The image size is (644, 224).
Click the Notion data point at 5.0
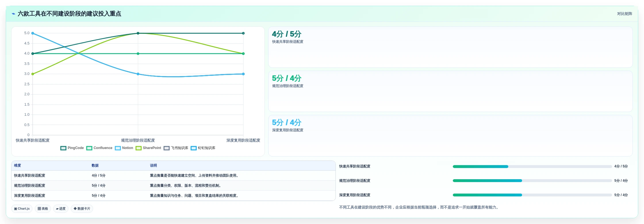[x=32, y=33]
